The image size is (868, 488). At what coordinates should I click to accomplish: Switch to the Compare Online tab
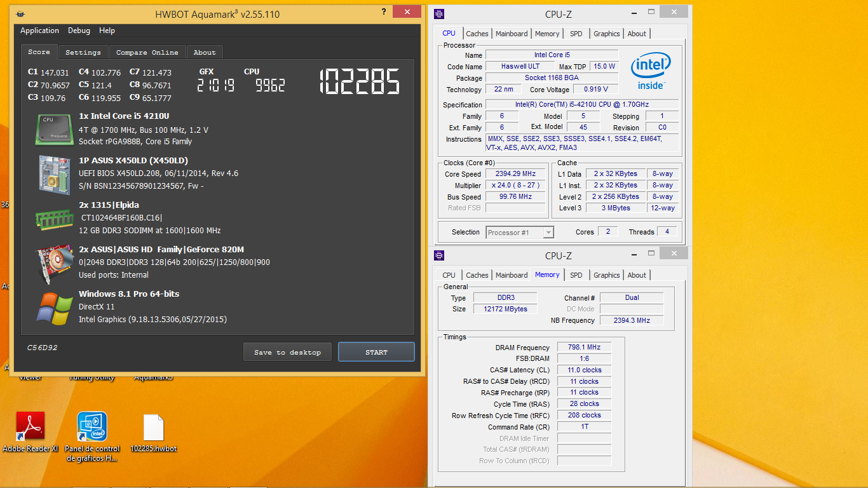coord(147,52)
